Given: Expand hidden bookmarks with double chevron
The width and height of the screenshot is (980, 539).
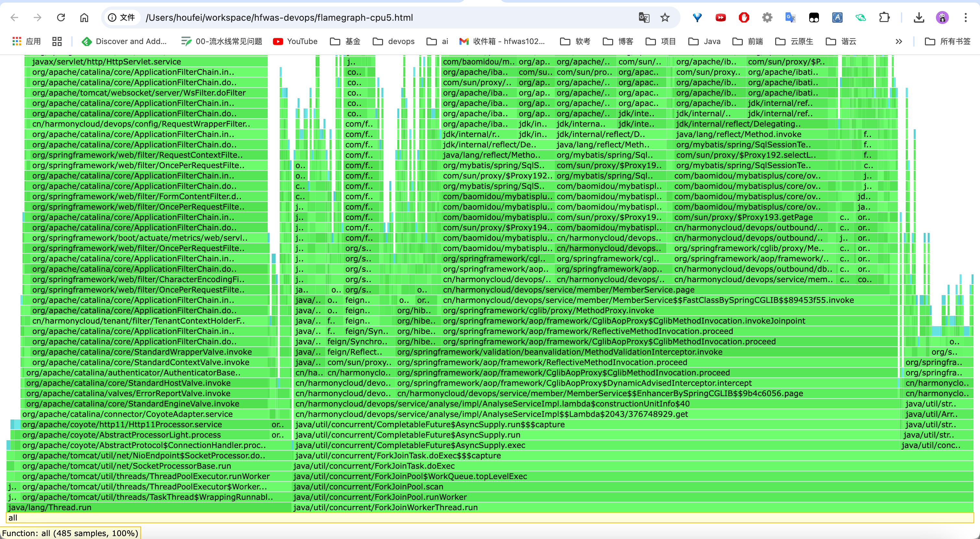Looking at the screenshot, I should coord(899,41).
